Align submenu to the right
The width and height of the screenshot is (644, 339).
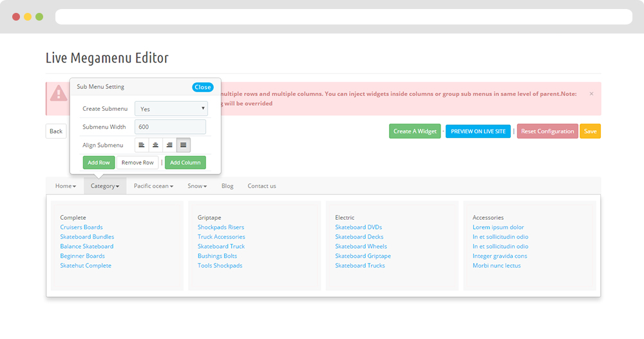[x=169, y=145]
